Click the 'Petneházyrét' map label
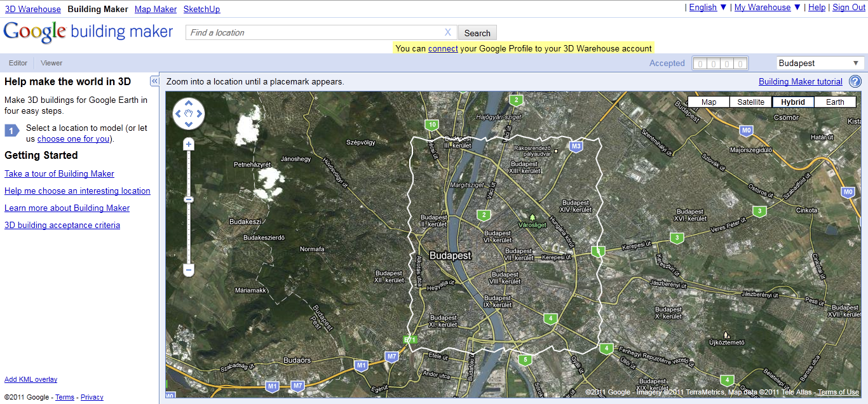 coord(254,165)
